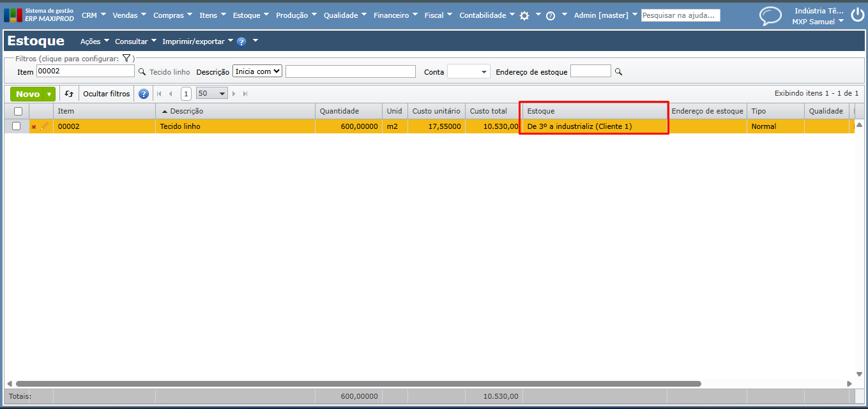This screenshot has width=868, height=409.
Task: Open the chat speech bubble icon
Action: [770, 16]
